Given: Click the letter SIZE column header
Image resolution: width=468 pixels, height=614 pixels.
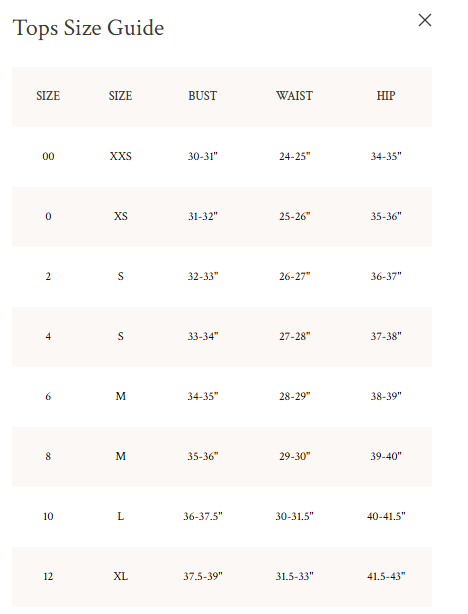Looking at the screenshot, I should [x=120, y=96].
